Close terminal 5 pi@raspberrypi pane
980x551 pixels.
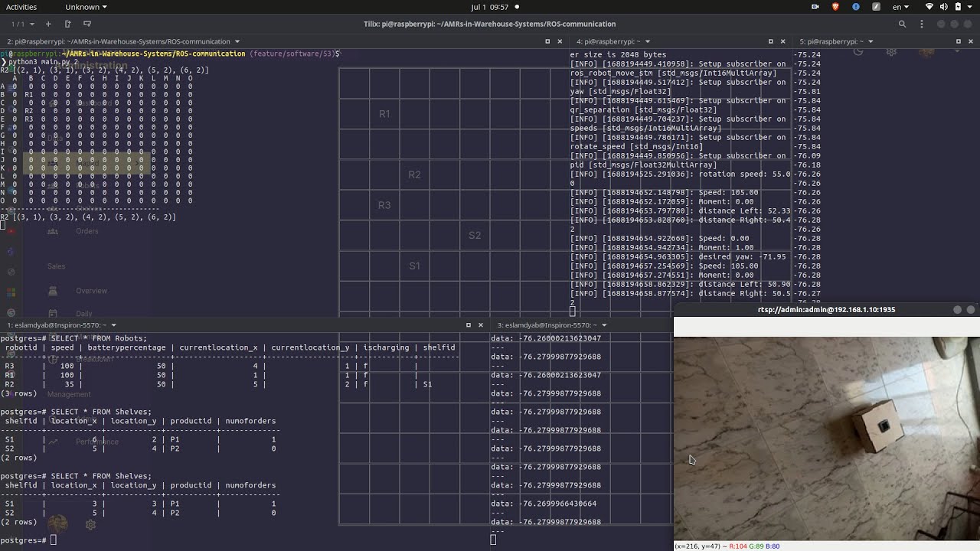971,41
